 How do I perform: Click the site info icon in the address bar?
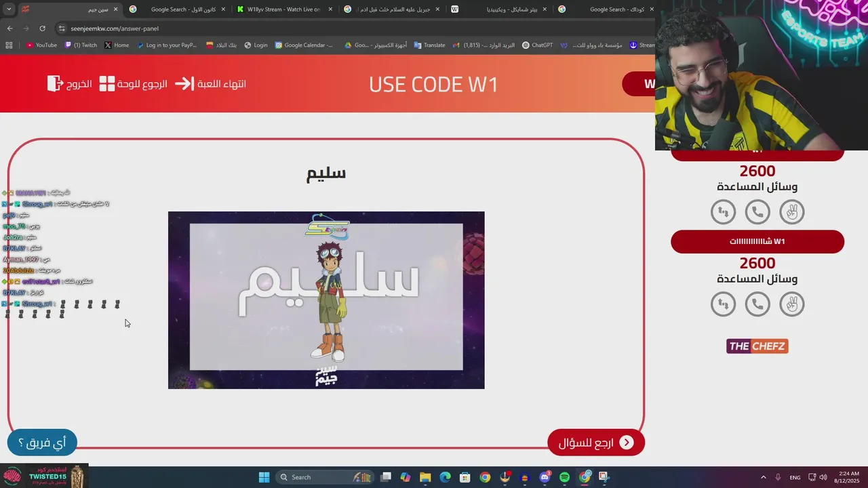(62, 28)
